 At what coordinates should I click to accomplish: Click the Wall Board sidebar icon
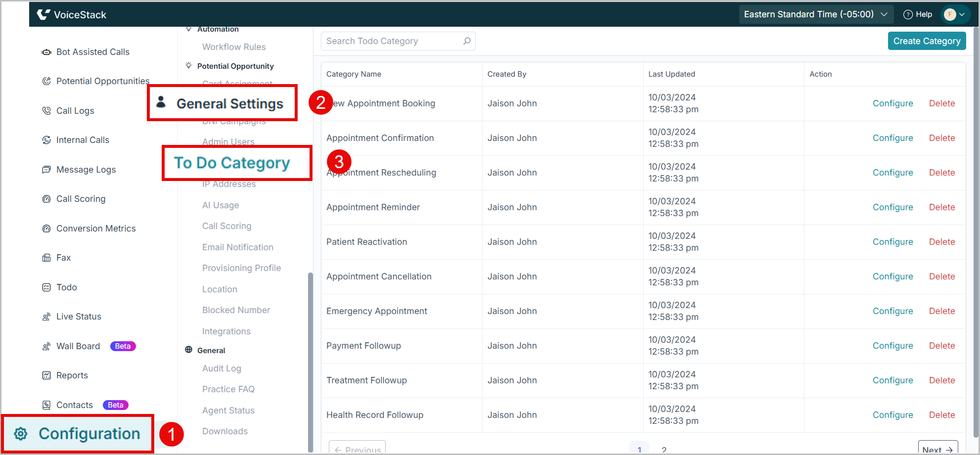tap(46, 346)
